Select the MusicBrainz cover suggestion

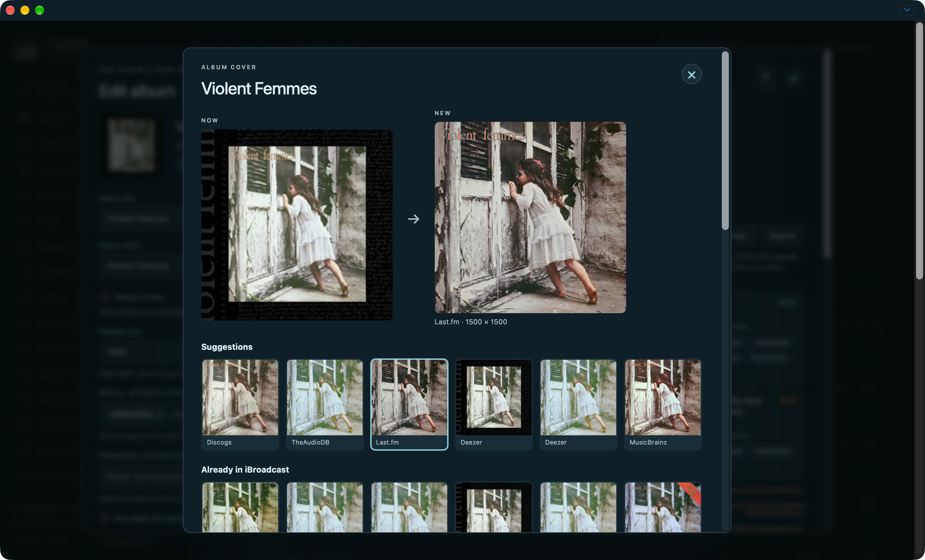[x=662, y=404]
